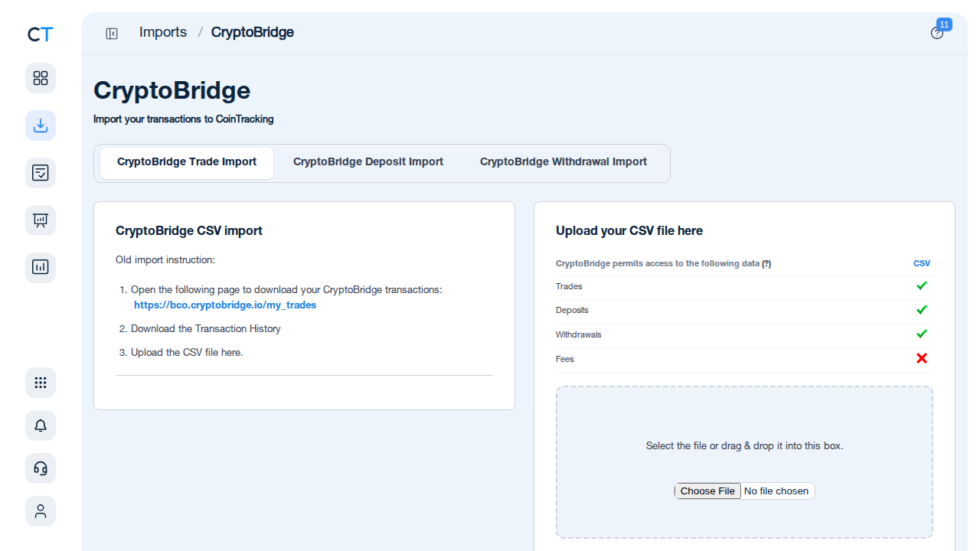
Task: Click the CryptoBridge breadcrumb title
Action: click(x=253, y=32)
